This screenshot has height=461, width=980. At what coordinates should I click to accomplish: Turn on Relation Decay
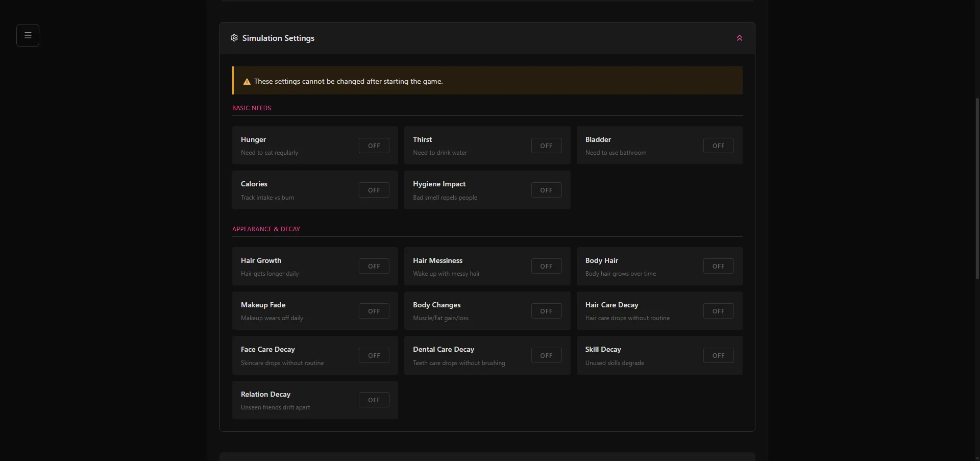[x=374, y=400]
